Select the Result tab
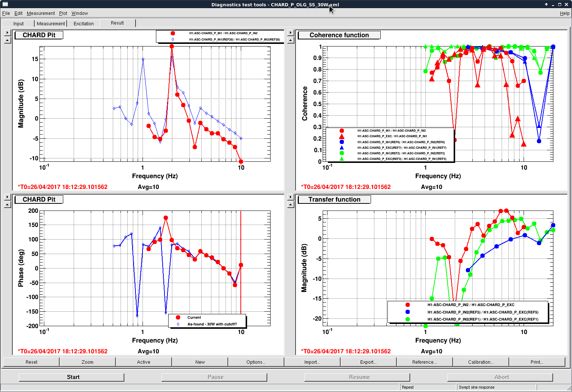 pos(118,23)
